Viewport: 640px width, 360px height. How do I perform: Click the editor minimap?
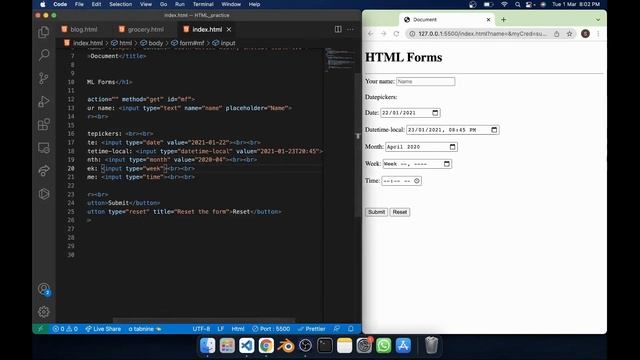[340, 60]
